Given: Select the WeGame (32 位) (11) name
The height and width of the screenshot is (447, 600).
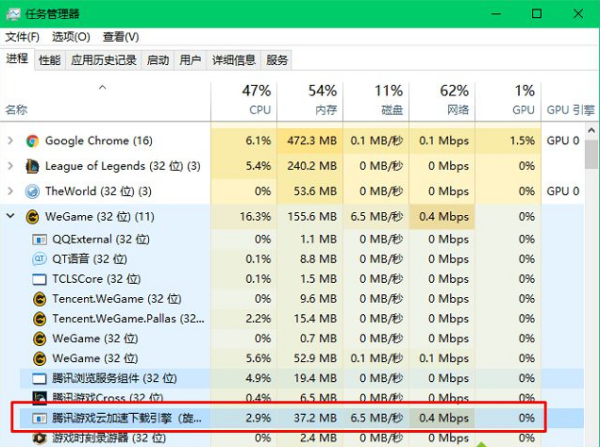Looking at the screenshot, I should pyautogui.click(x=99, y=217).
